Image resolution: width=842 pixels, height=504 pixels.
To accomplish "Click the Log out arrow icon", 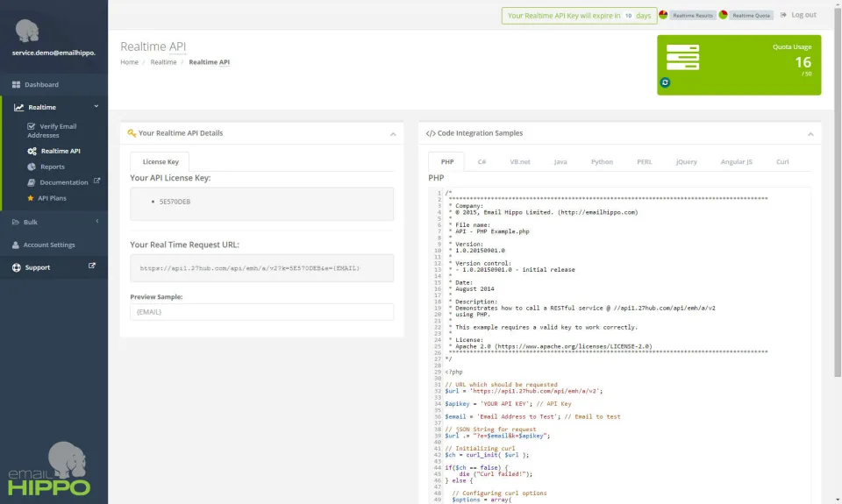I will click(783, 15).
